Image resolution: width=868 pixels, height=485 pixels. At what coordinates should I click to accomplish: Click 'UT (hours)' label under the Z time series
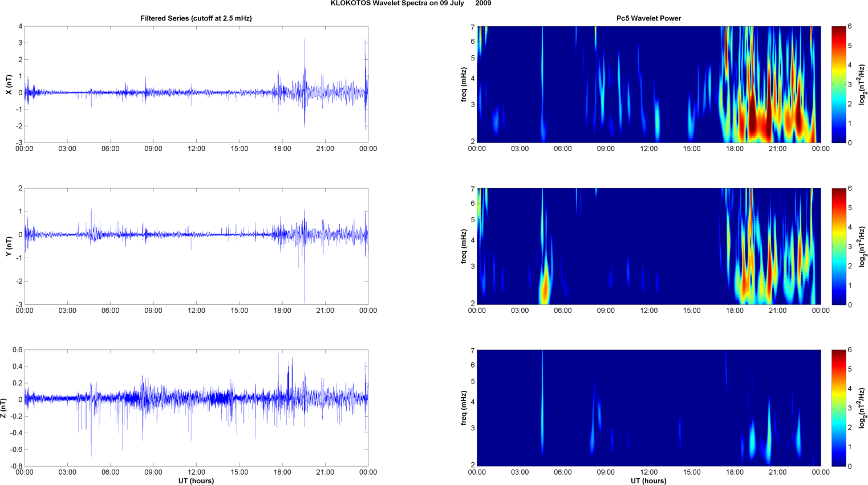coord(196,481)
